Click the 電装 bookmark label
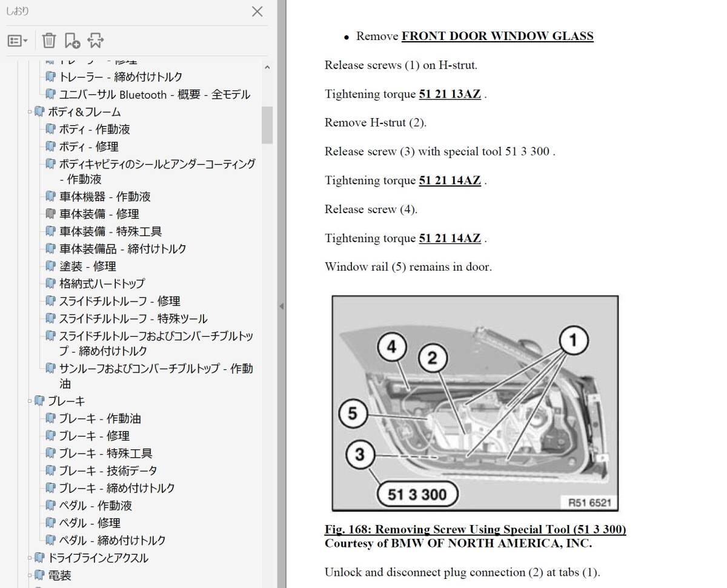727x588 pixels. pyautogui.click(x=60, y=575)
